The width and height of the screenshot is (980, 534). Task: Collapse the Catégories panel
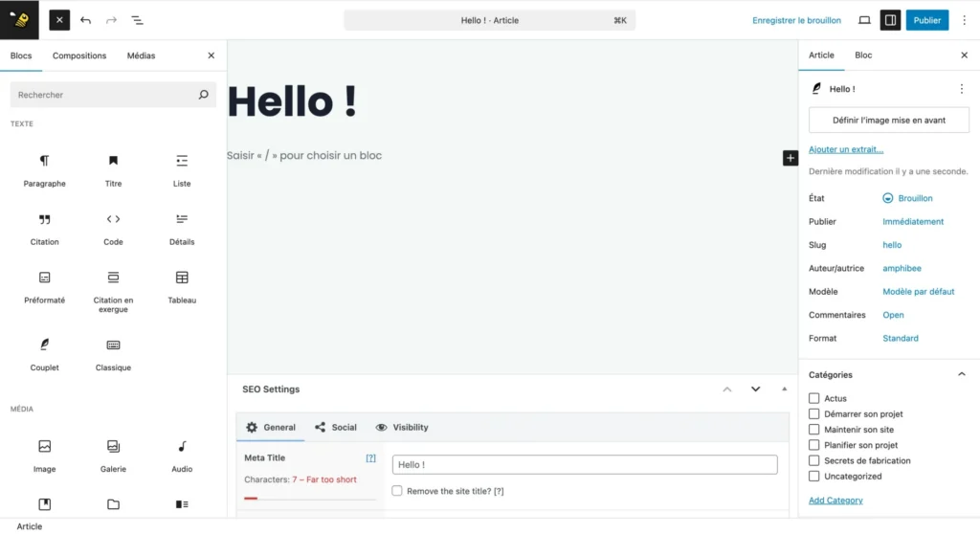961,374
